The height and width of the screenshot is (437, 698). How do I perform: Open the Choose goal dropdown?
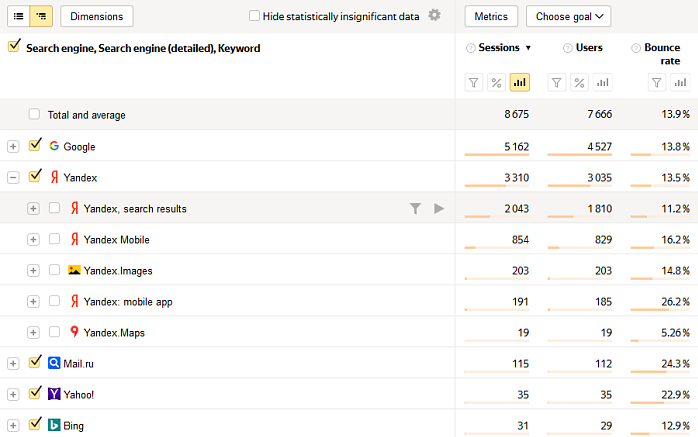tap(568, 16)
